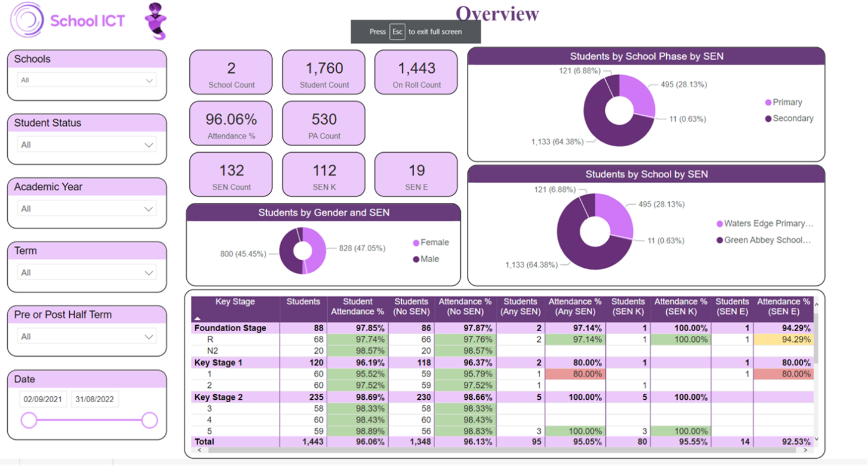Expand the Pre or Post Half Term dropdown

point(87,337)
